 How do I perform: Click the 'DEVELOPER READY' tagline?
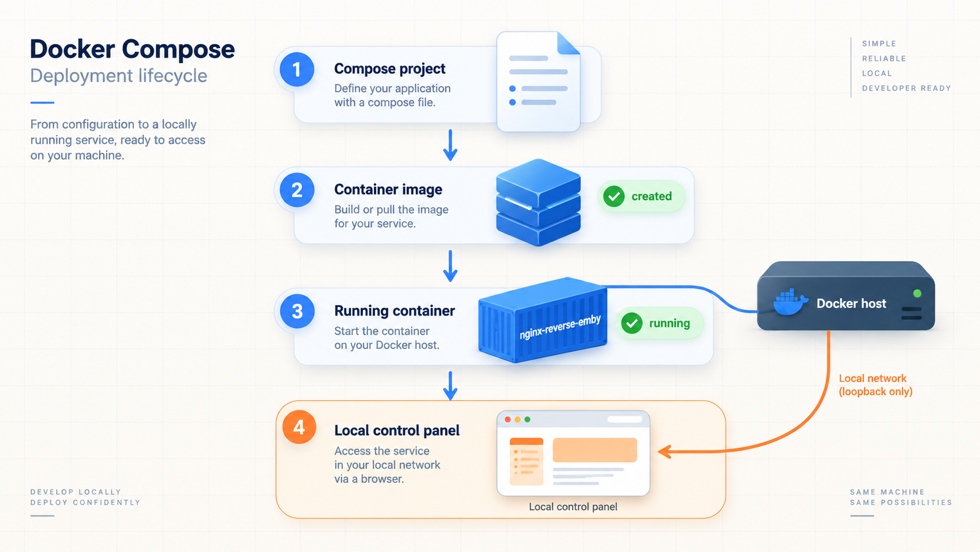coord(907,88)
